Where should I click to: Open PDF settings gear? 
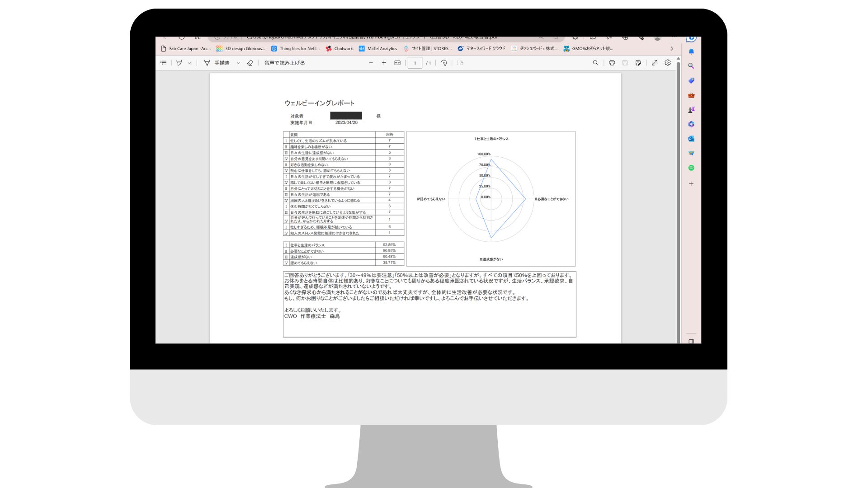click(x=668, y=63)
